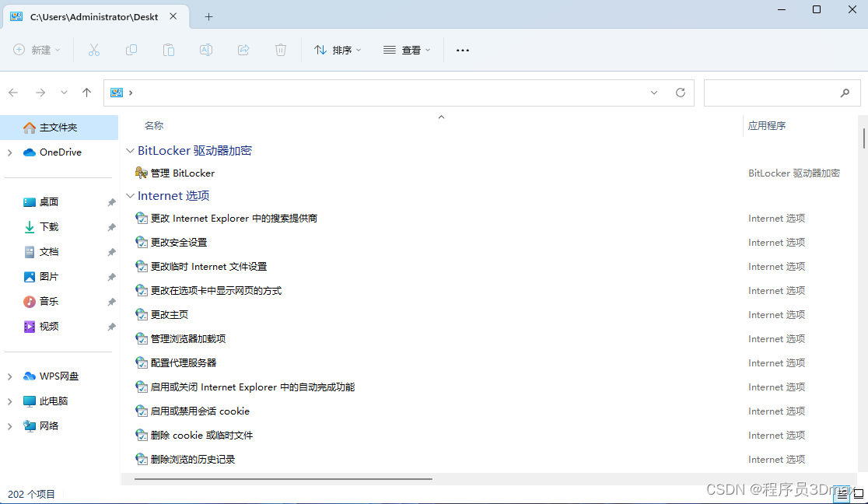
Task: Click the horizontal scrollbar thumb
Action: (x=283, y=478)
